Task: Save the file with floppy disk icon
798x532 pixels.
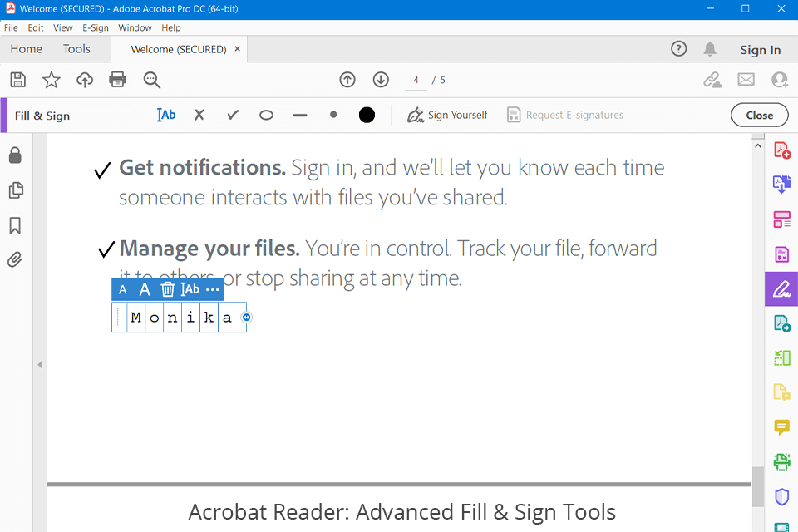Action: 17,80
